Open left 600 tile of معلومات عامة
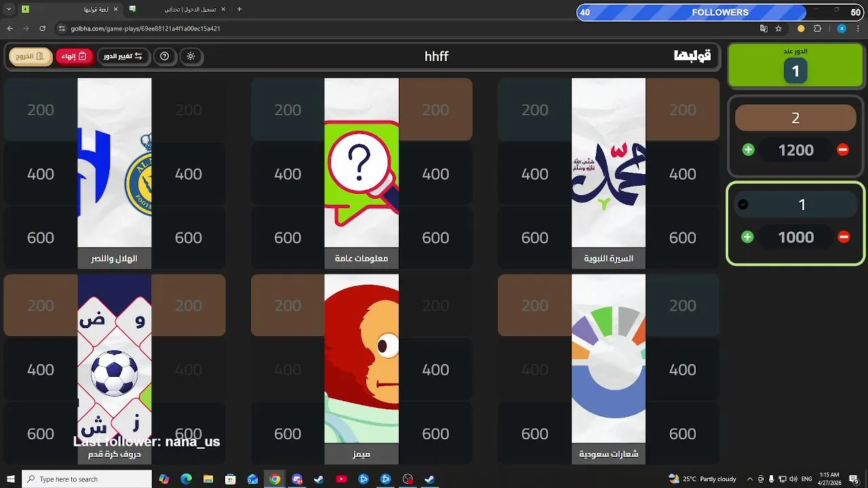868x488 pixels. point(288,238)
